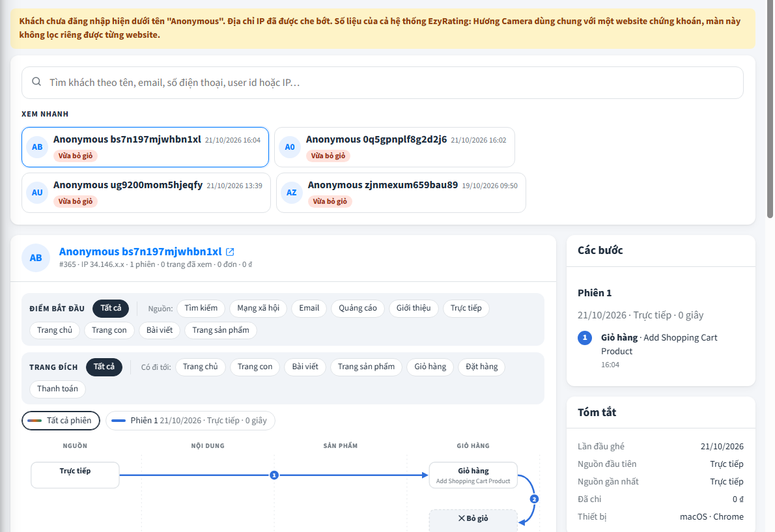The width and height of the screenshot is (775, 532).
Task: Click the Giỏ hàng Add Shopping Cart Product node
Action: pos(473,475)
